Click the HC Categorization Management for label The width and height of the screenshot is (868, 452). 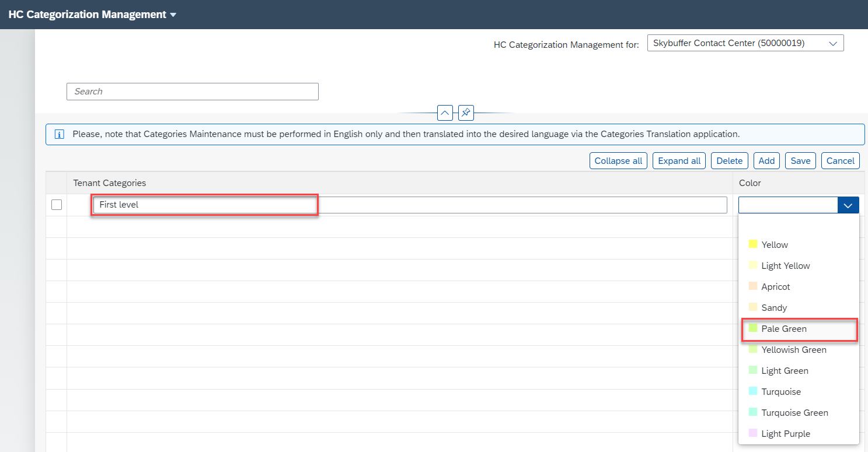point(566,44)
